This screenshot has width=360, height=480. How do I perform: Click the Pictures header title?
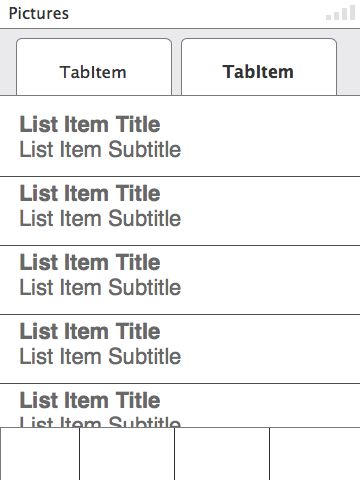coord(39,14)
